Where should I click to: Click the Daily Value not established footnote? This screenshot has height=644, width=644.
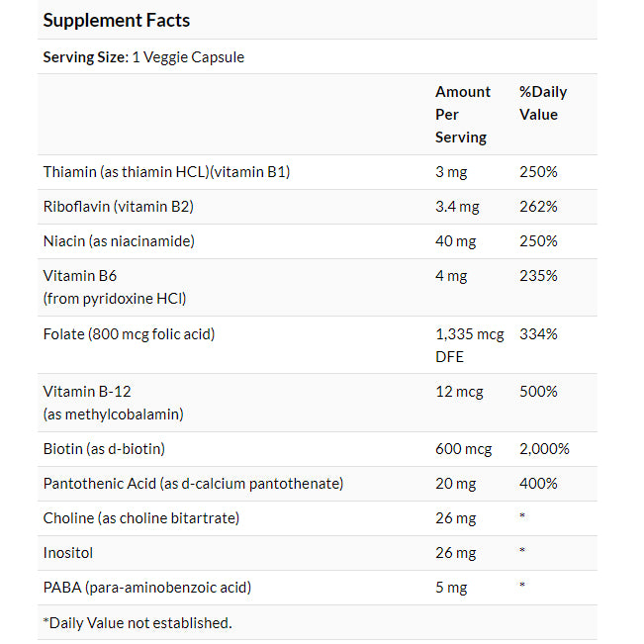click(x=137, y=622)
